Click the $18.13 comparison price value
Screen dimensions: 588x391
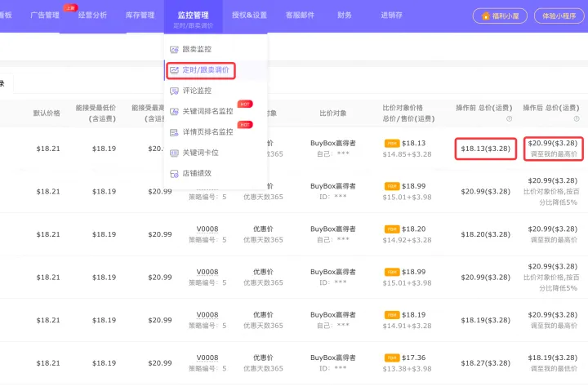pyautogui.click(x=413, y=144)
